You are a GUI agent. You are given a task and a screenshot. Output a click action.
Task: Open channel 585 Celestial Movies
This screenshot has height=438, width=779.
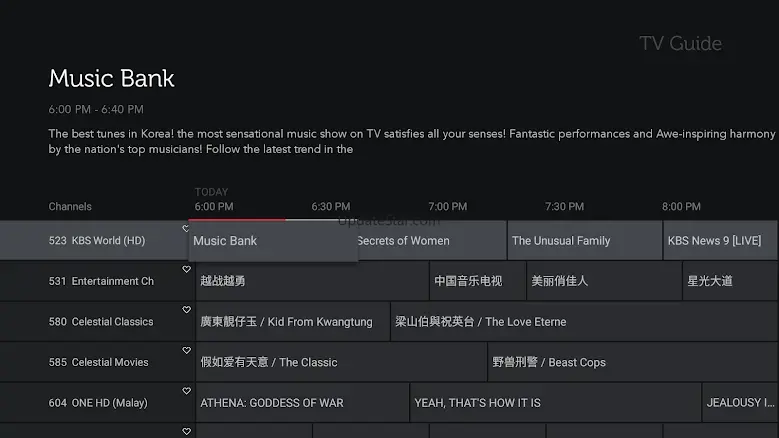point(98,363)
